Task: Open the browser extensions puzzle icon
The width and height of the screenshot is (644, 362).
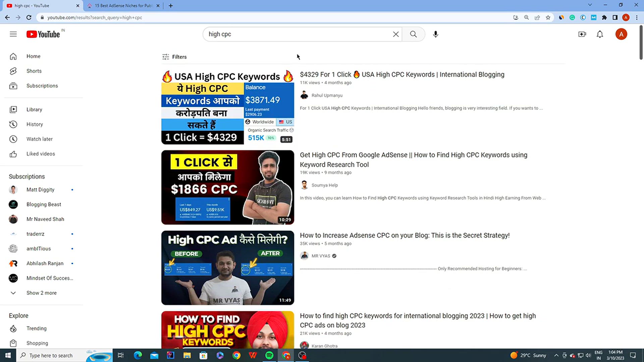Action: coord(604,17)
